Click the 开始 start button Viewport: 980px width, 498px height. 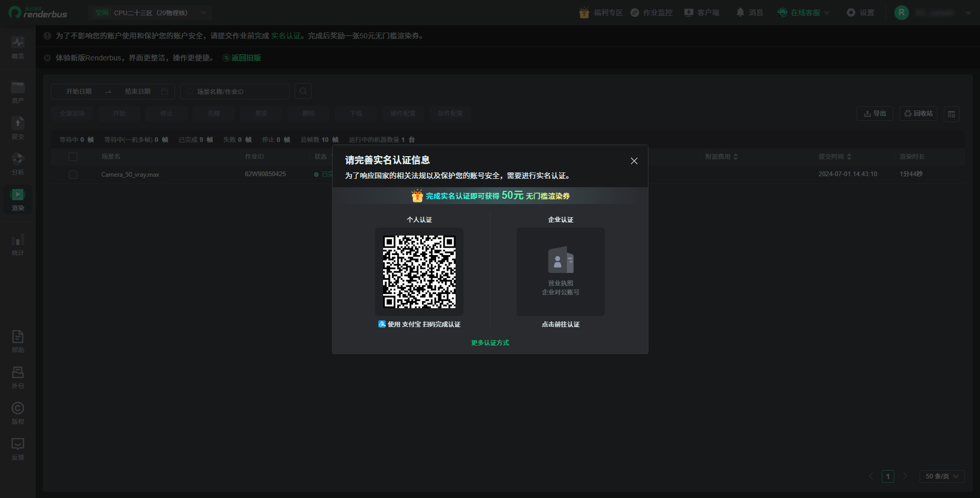pyautogui.click(x=119, y=114)
